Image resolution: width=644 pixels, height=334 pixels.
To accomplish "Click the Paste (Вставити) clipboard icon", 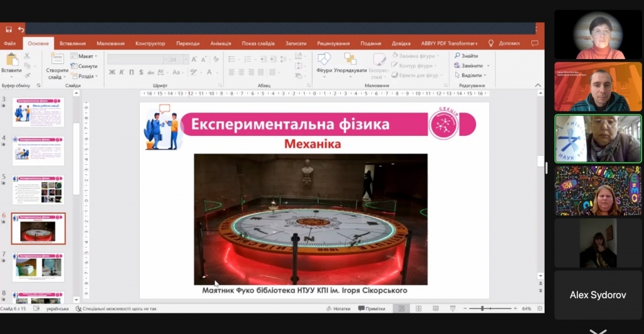I will pyautogui.click(x=12, y=60).
